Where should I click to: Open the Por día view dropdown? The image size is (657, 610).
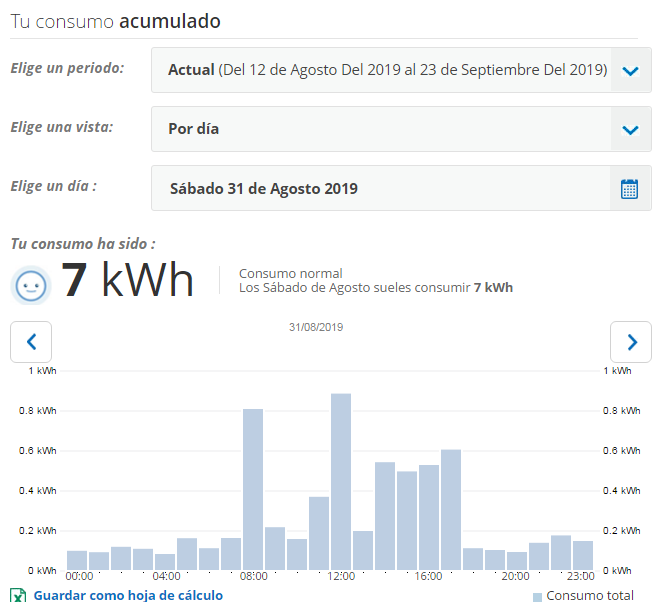[x=401, y=129]
